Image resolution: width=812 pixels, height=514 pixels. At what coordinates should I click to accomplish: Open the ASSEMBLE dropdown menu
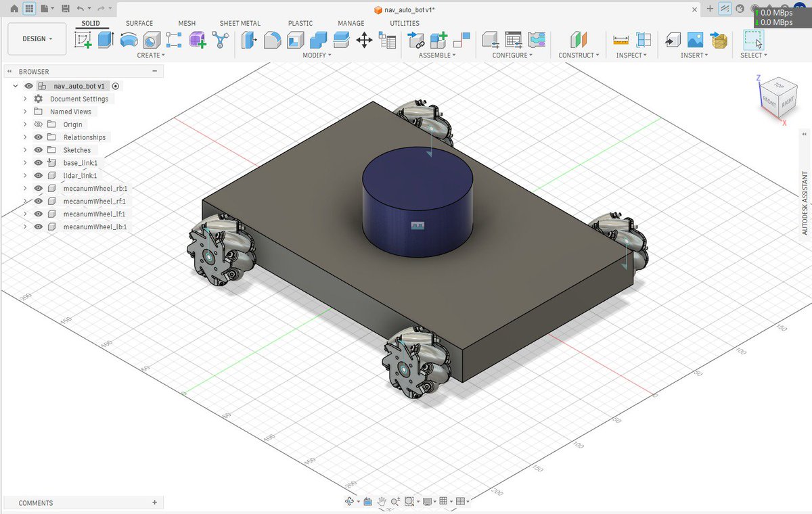(437, 55)
